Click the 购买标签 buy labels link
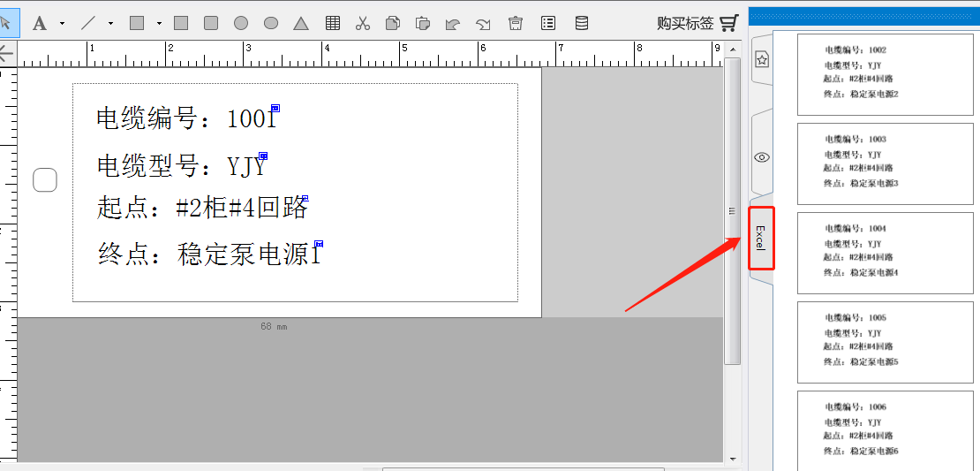The height and width of the screenshot is (471, 980). point(685,24)
